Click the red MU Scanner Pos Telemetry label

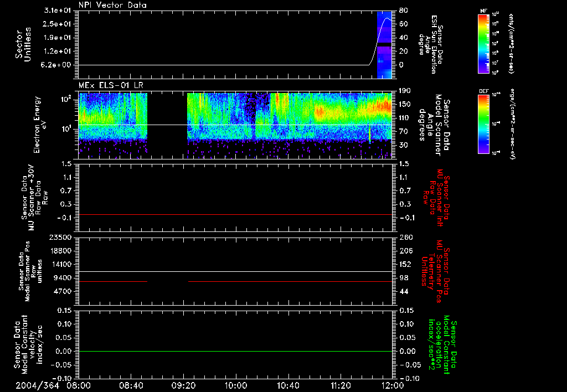pyautogui.click(x=436, y=271)
